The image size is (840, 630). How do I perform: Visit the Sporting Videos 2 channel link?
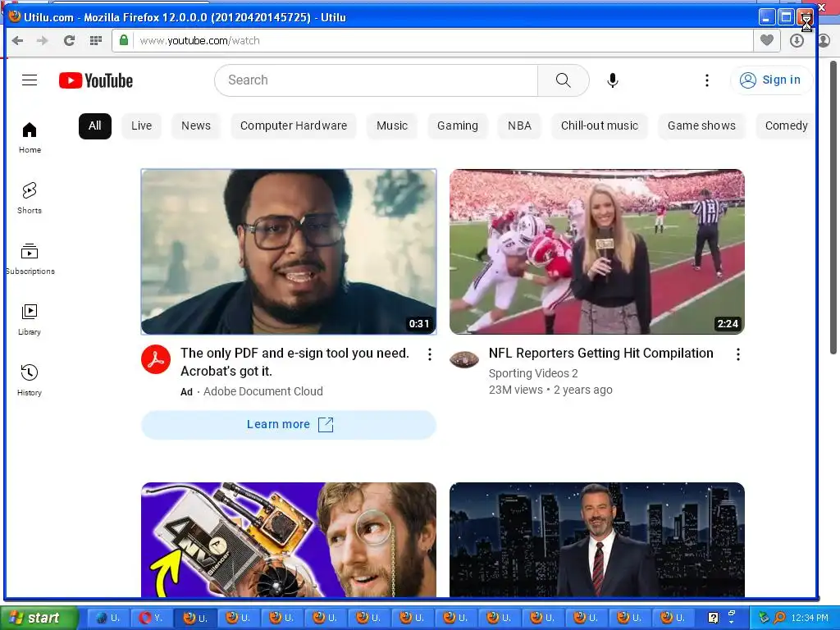(x=533, y=373)
